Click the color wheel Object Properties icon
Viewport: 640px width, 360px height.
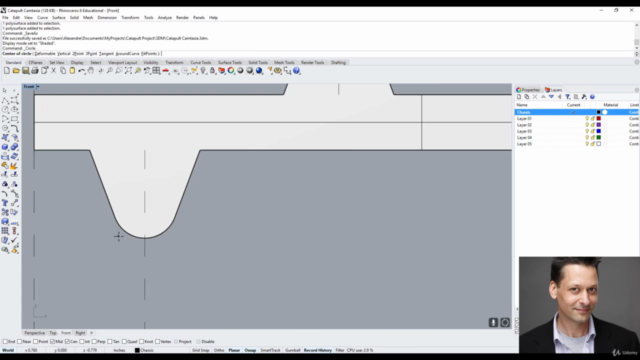pyautogui.click(x=231, y=71)
